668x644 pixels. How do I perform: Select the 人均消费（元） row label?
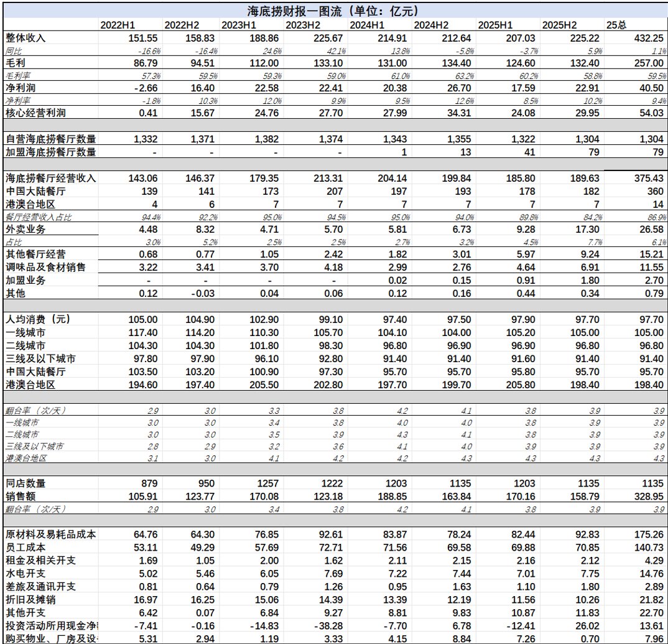click(38, 319)
